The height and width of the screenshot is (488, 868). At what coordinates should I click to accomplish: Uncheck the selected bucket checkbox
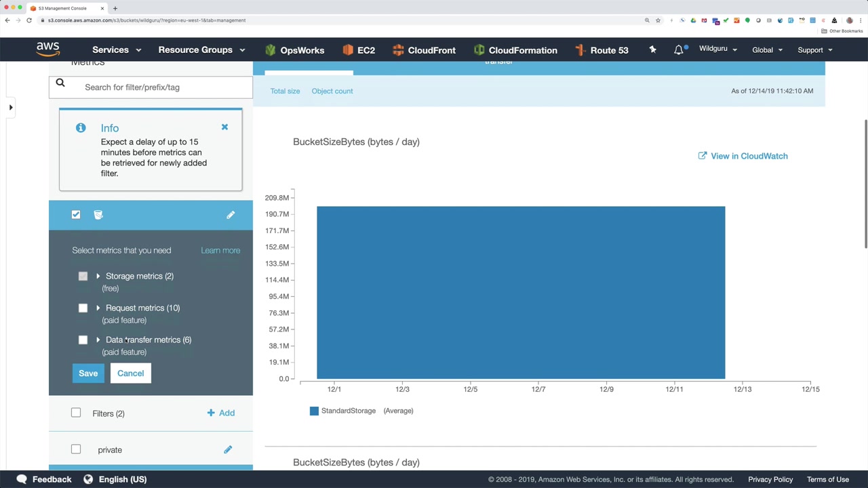click(x=76, y=215)
